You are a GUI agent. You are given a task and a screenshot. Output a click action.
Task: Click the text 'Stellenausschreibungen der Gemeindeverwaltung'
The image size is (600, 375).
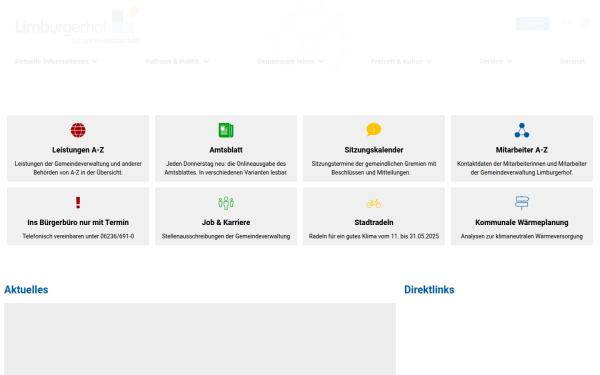click(226, 236)
